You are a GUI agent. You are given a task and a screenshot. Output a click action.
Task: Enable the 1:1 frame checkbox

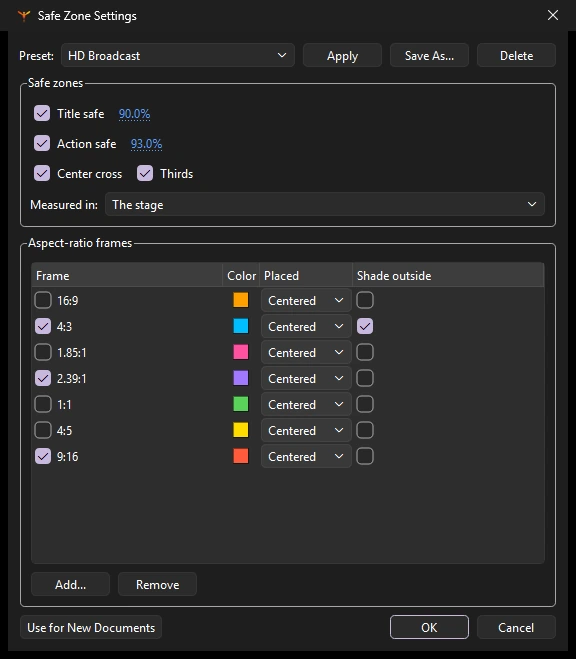click(43, 404)
